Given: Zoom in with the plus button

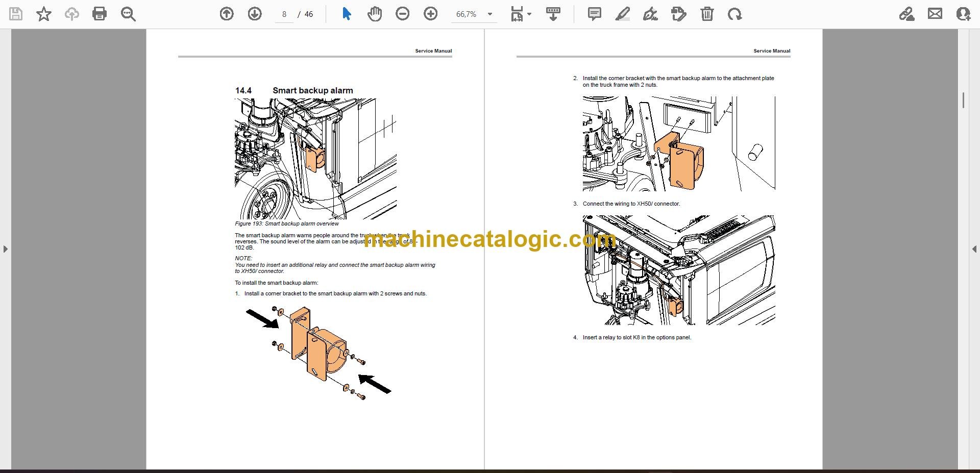Looking at the screenshot, I should point(431,14).
